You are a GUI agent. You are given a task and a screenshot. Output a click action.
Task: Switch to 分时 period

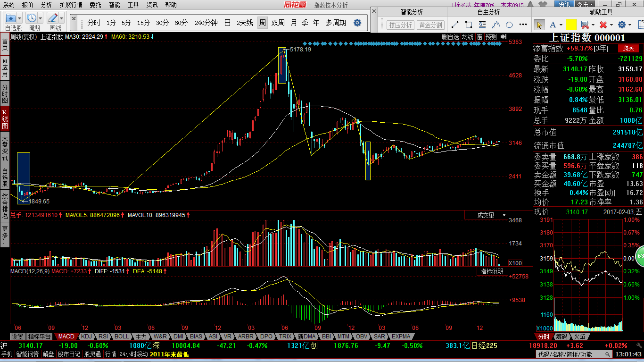pyautogui.click(x=94, y=23)
